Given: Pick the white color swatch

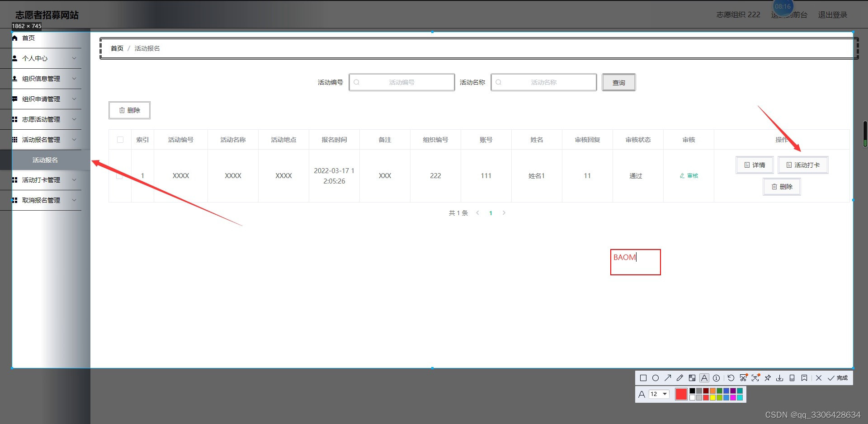Looking at the screenshot, I should [x=692, y=398].
